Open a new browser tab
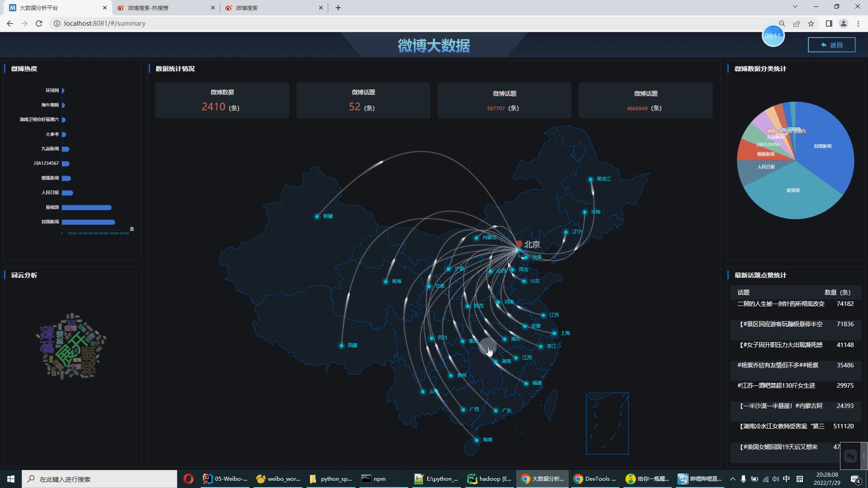The width and height of the screenshot is (868, 488). click(338, 8)
